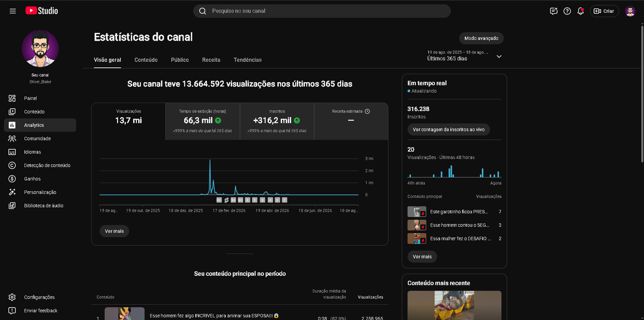This screenshot has height=320, width=644.
Task: Click the Ganhos dollar icon
Action: [x=12, y=179]
